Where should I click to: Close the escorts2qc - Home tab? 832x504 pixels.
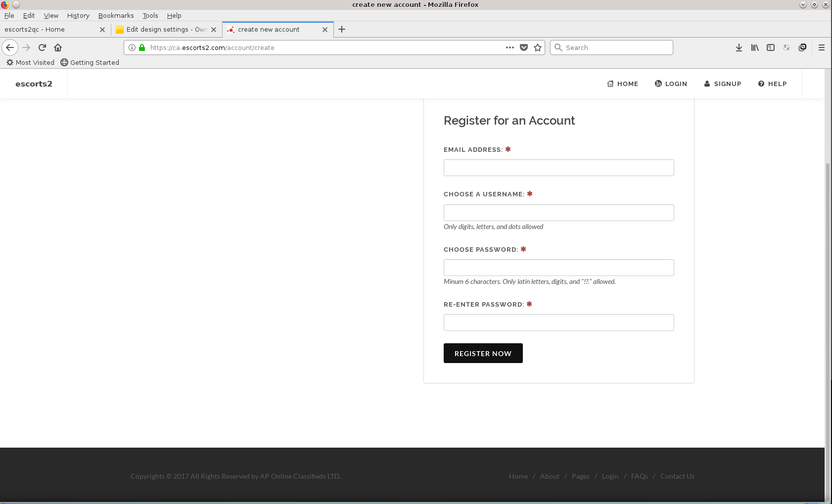point(102,30)
